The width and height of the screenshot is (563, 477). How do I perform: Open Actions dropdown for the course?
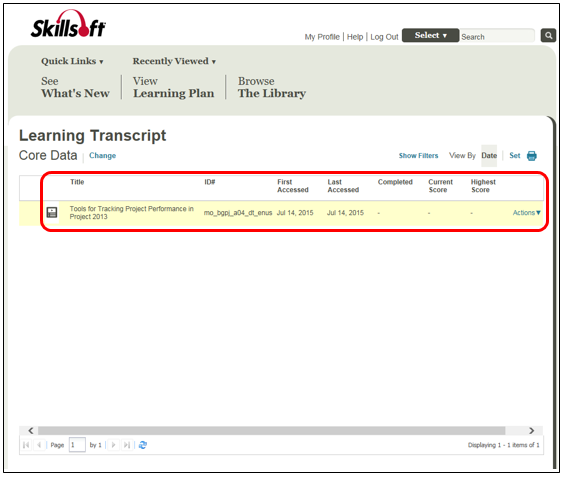point(526,213)
